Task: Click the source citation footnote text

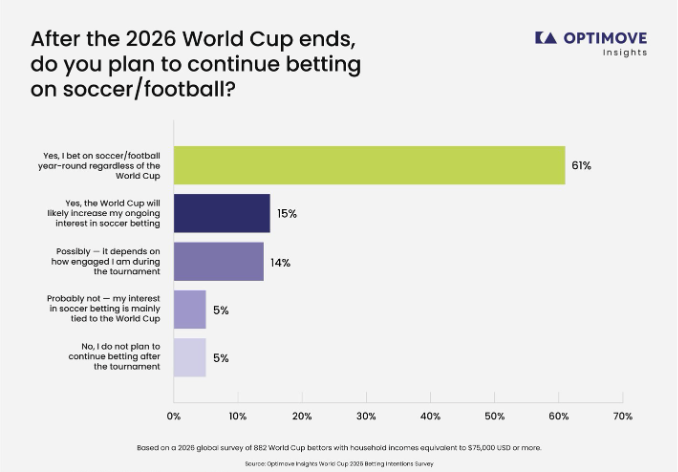Action: [339, 464]
